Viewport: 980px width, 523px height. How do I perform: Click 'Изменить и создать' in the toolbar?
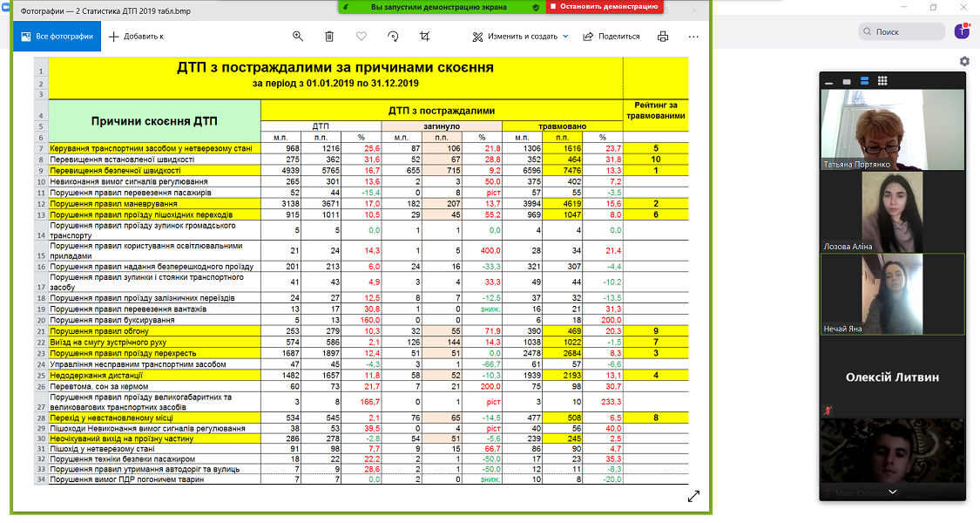tap(515, 37)
